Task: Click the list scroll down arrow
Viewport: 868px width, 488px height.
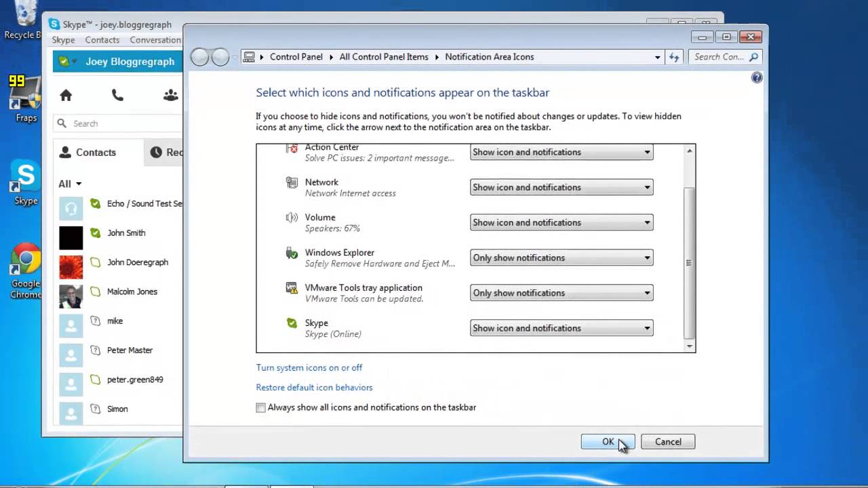Action: [x=690, y=346]
